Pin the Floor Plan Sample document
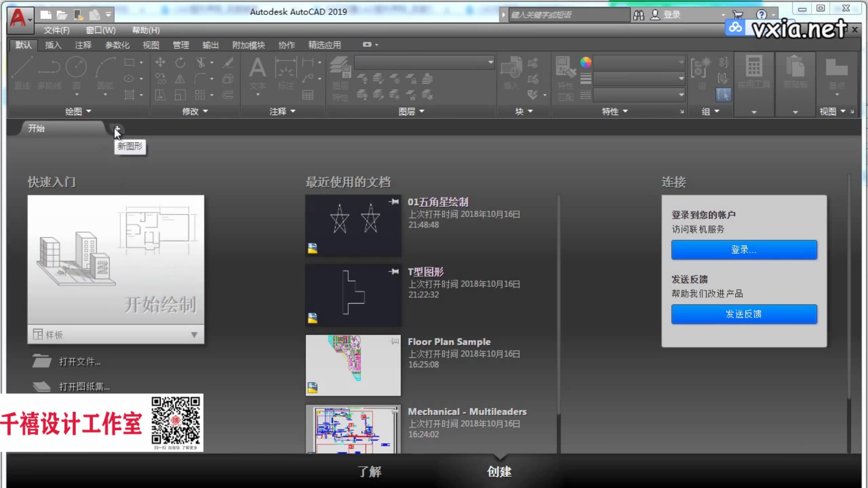The image size is (868, 488). coord(395,341)
